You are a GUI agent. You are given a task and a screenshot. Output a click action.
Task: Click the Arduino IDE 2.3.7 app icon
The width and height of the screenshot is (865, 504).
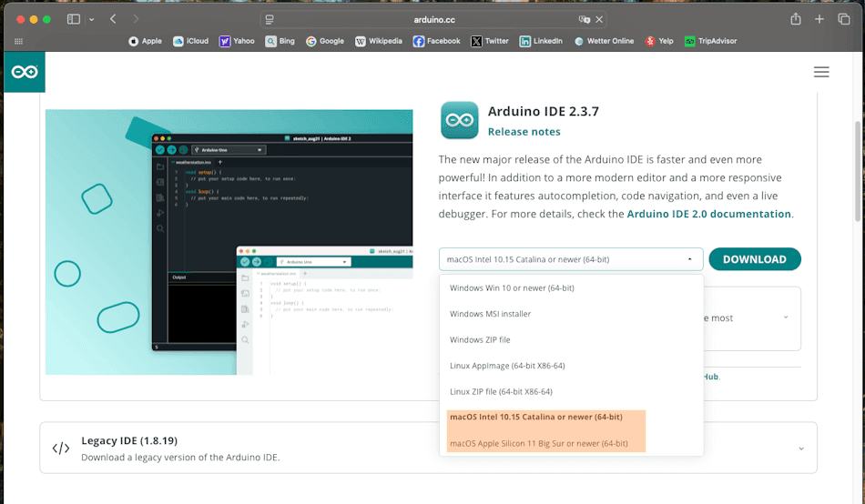coord(459,120)
